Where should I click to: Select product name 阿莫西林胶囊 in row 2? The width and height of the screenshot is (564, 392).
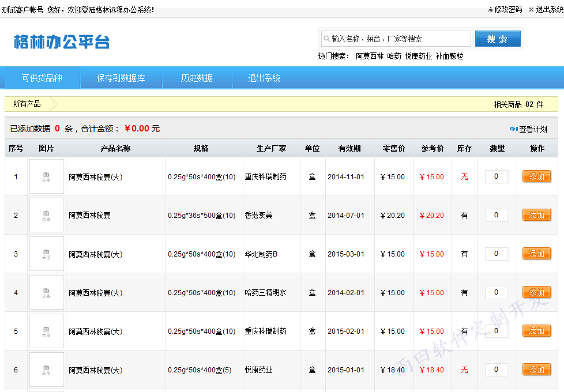(x=89, y=216)
